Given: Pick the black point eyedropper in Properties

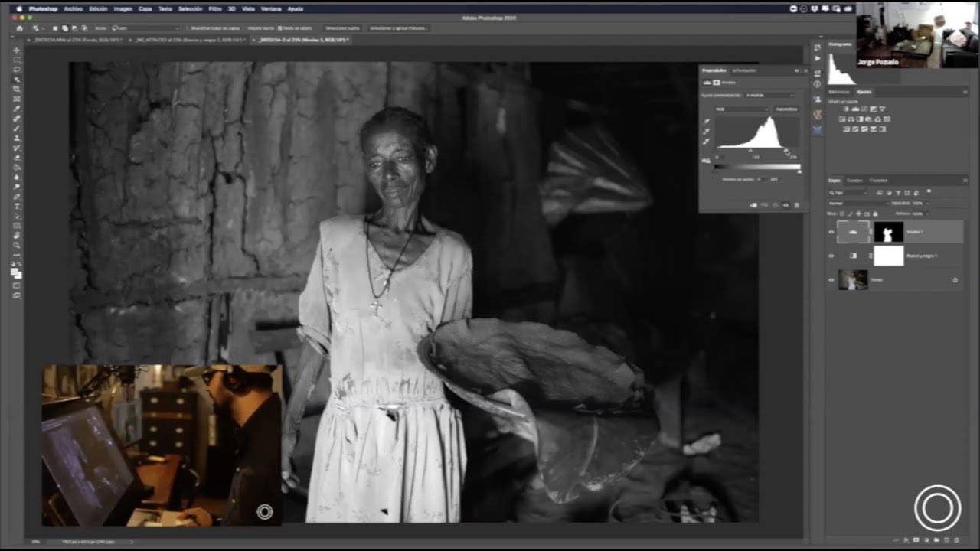Looking at the screenshot, I should pyautogui.click(x=706, y=122).
